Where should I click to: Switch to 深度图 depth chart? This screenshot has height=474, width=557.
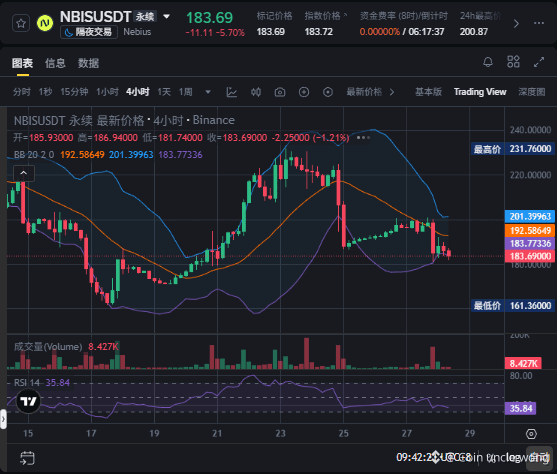531,92
